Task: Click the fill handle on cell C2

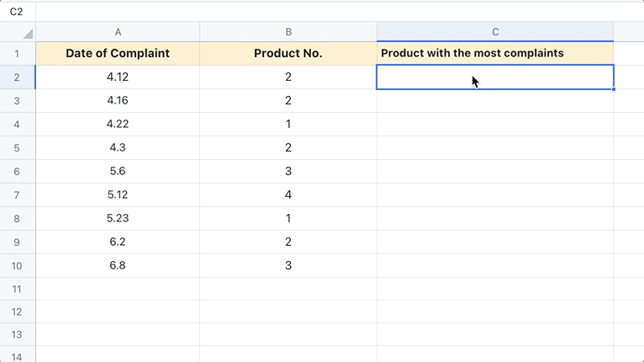Action: [614, 88]
